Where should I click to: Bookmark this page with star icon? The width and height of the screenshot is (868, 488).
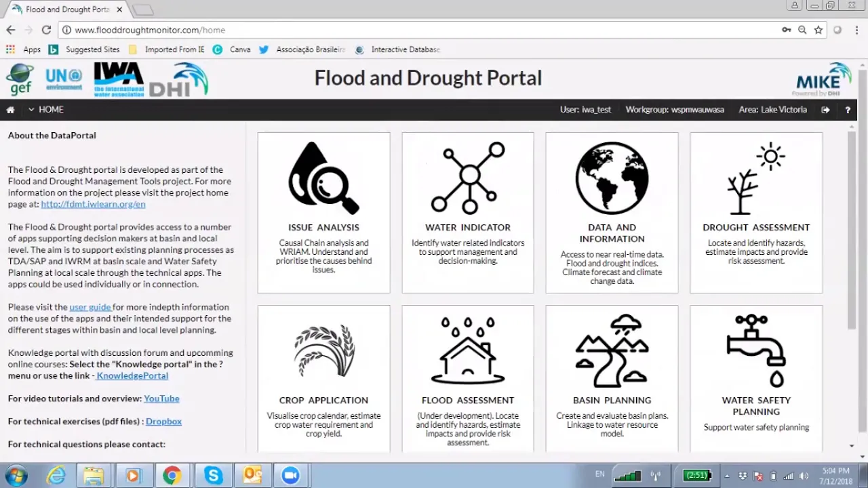(818, 30)
